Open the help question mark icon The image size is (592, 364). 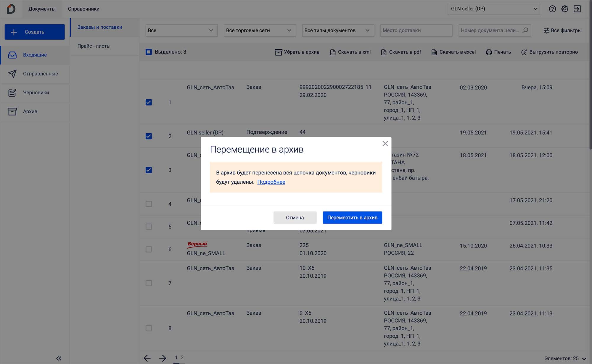click(x=552, y=9)
